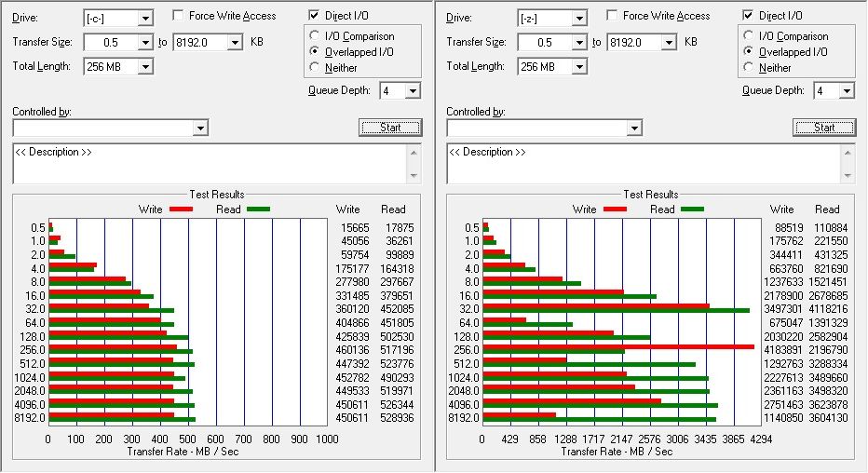Click the red Write legend swatch for drive C
Screen dimensions: 868x473
click(x=180, y=209)
